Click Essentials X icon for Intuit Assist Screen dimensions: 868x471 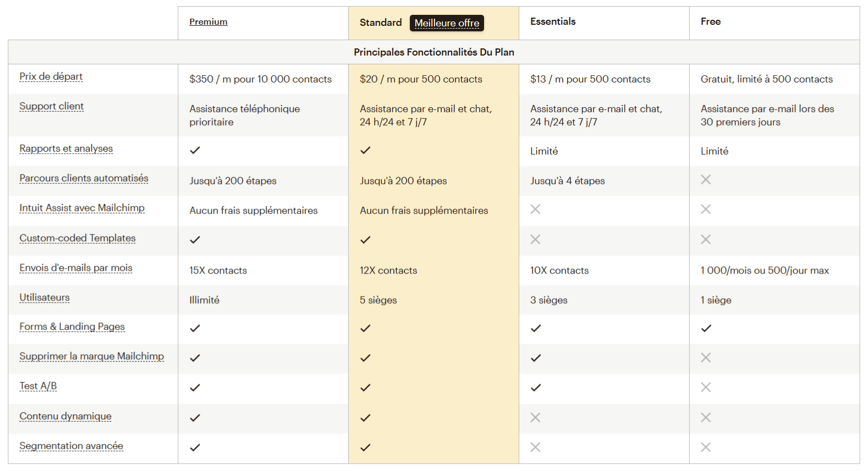pos(535,210)
